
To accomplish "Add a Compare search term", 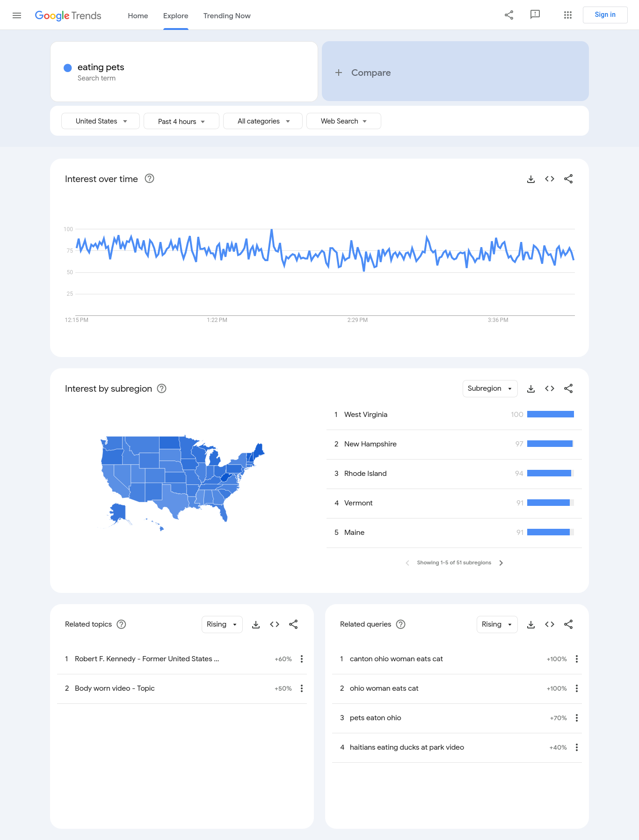I will pyautogui.click(x=455, y=72).
